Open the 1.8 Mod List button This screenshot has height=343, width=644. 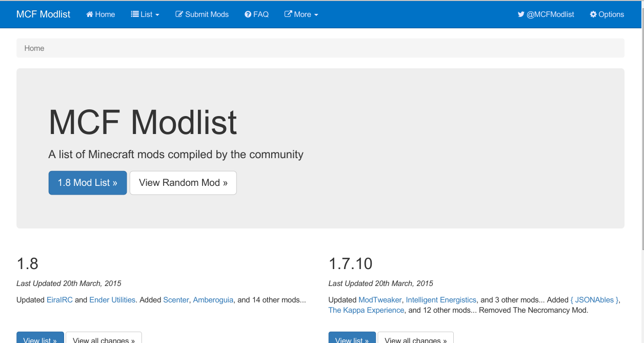[88, 183]
